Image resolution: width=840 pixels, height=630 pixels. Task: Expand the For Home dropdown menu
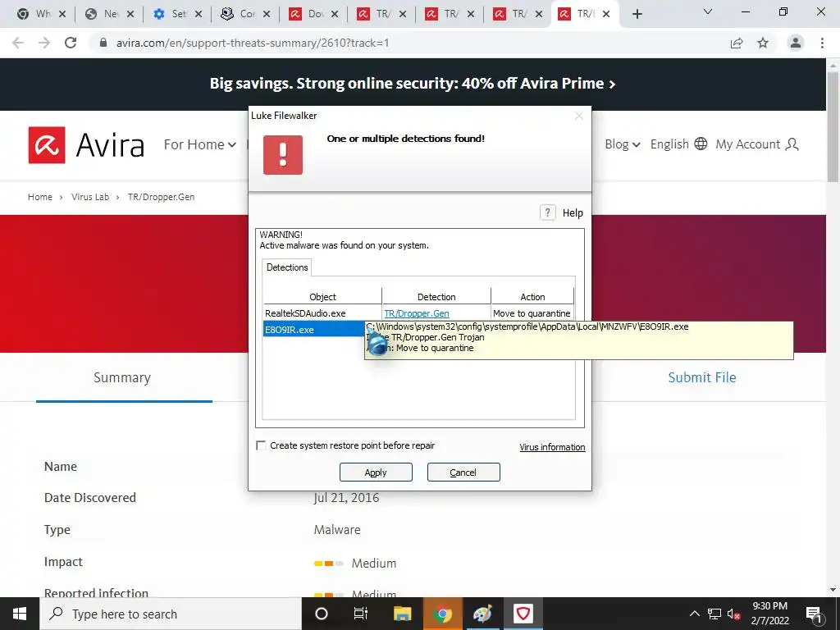coord(200,144)
